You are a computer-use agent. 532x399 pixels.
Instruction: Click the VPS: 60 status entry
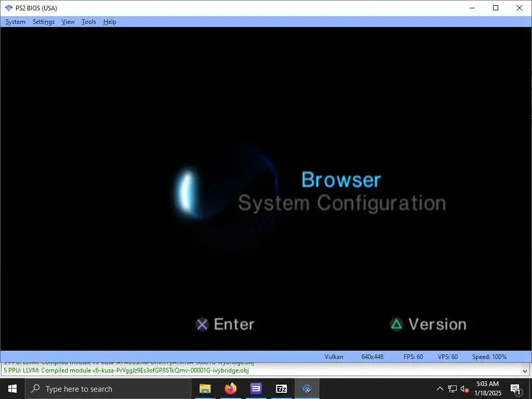pos(447,356)
